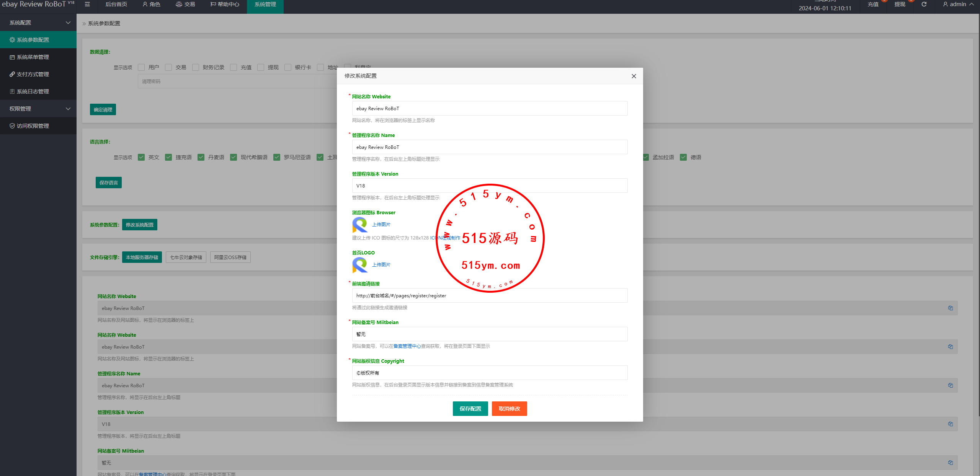The height and width of the screenshot is (476, 980).
Task: Click the sidebar collapse hamburger icon
Action: coord(87,4)
